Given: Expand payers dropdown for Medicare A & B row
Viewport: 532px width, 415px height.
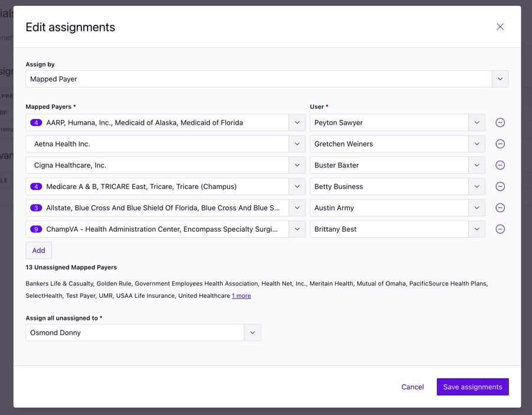Looking at the screenshot, I should [297, 187].
